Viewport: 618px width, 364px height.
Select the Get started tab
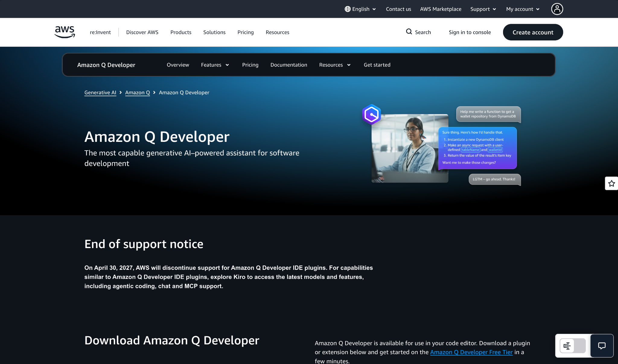[377, 65]
